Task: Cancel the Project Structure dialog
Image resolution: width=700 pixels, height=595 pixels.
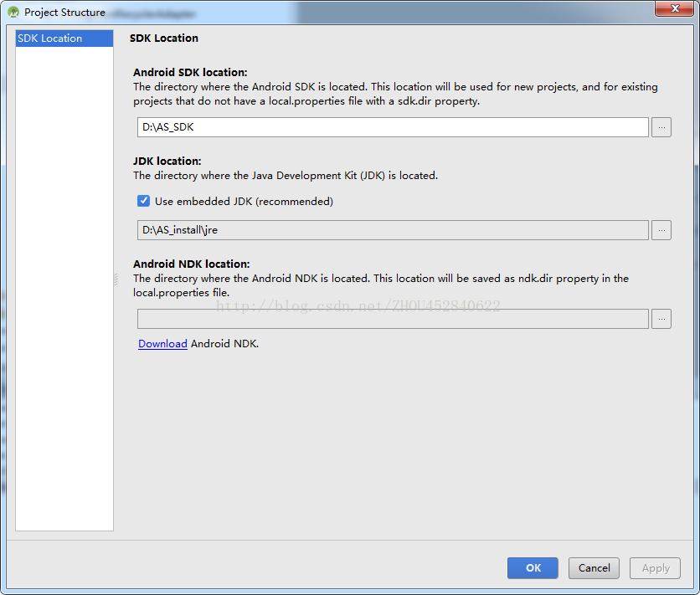Action: click(594, 568)
